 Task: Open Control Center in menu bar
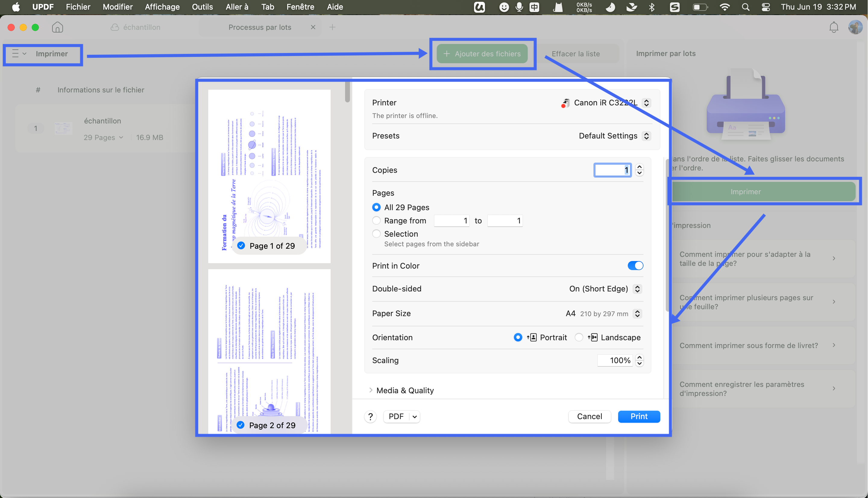pyautogui.click(x=766, y=7)
